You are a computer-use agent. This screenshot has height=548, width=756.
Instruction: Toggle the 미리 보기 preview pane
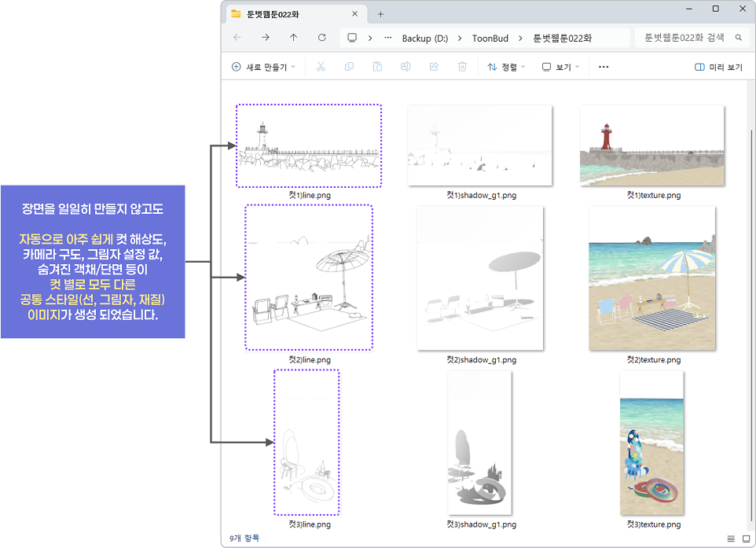coord(718,68)
